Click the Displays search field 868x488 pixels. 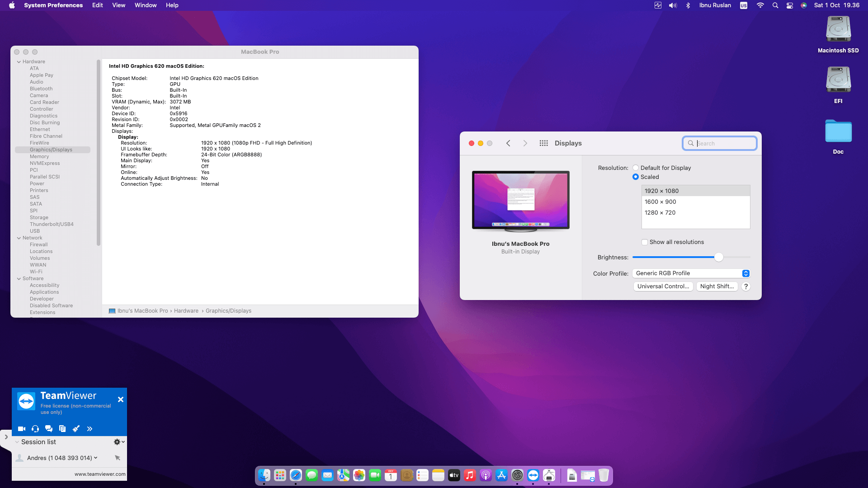(x=720, y=143)
